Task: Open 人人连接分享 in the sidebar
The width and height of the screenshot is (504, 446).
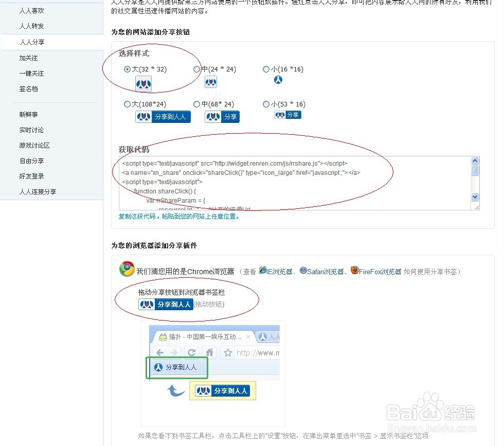Action: 38,192
